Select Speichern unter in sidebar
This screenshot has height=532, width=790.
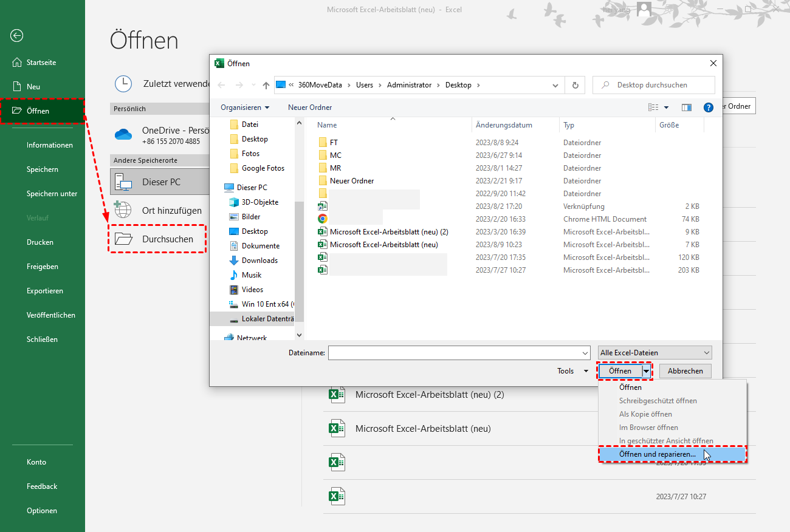pos(52,194)
